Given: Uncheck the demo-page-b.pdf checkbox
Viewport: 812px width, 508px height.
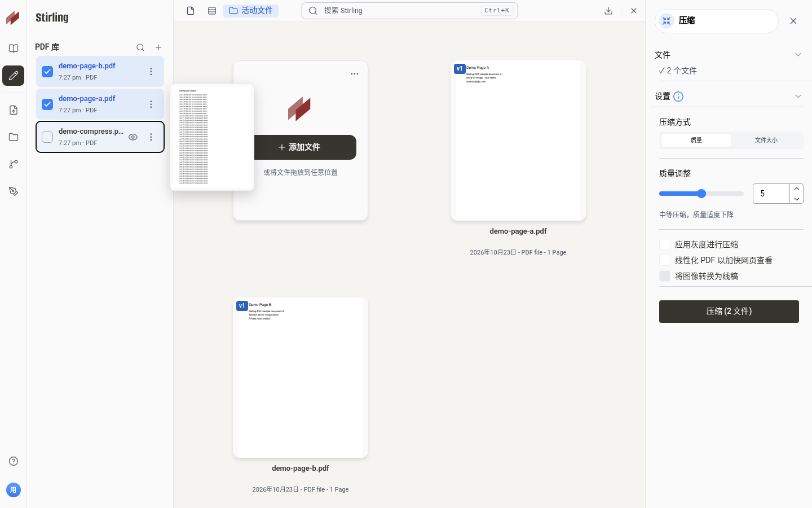Looking at the screenshot, I should tap(47, 72).
